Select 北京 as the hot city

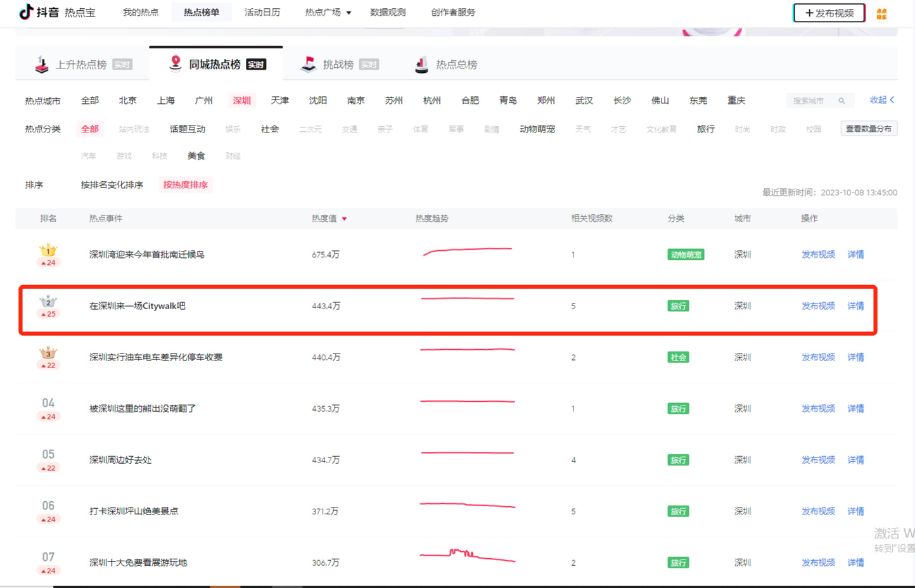[127, 101]
